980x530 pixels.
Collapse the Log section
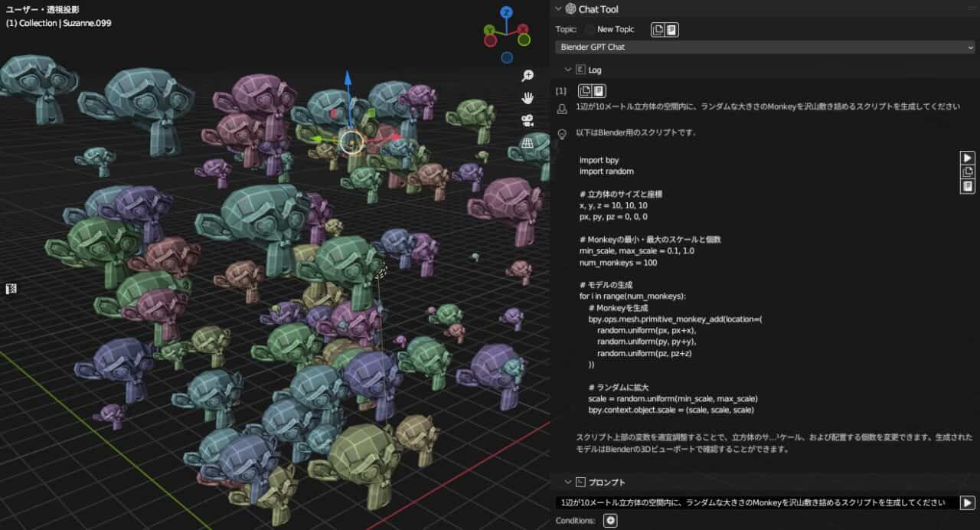[568, 70]
